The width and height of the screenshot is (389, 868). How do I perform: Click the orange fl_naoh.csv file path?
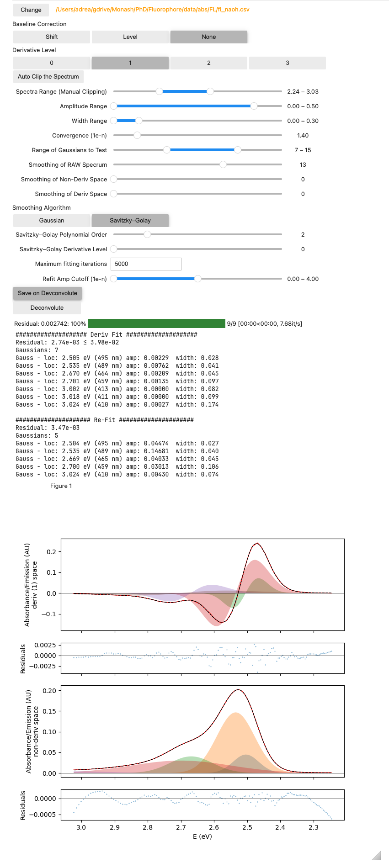pos(153,10)
